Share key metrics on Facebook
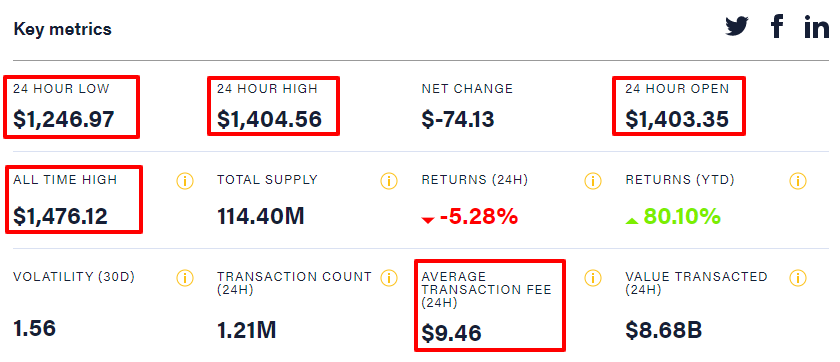The width and height of the screenshot is (840, 362). (x=777, y=26)
